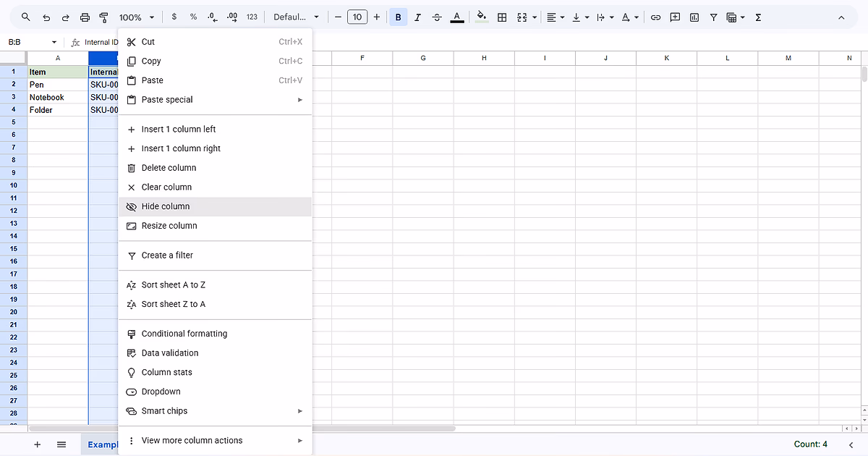Select Create a filter

click(x=215, y=256)
